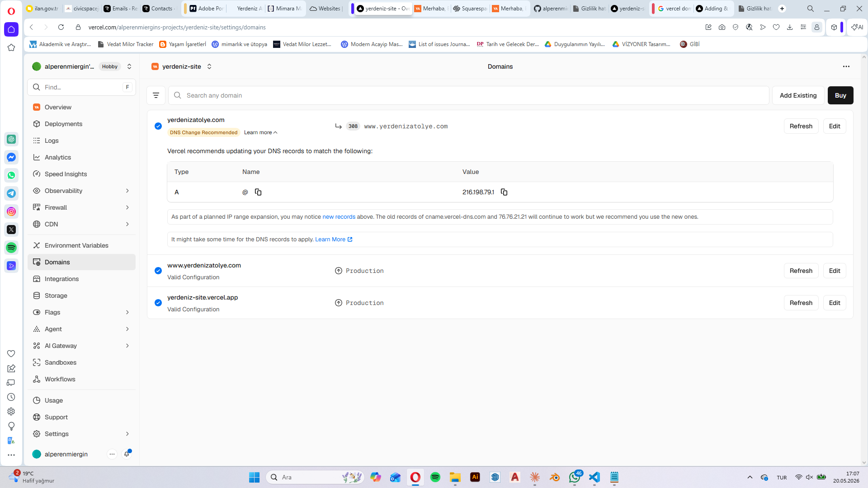Click the Opera address bar URL
The image size is (868, 488).
click(177, 27)
